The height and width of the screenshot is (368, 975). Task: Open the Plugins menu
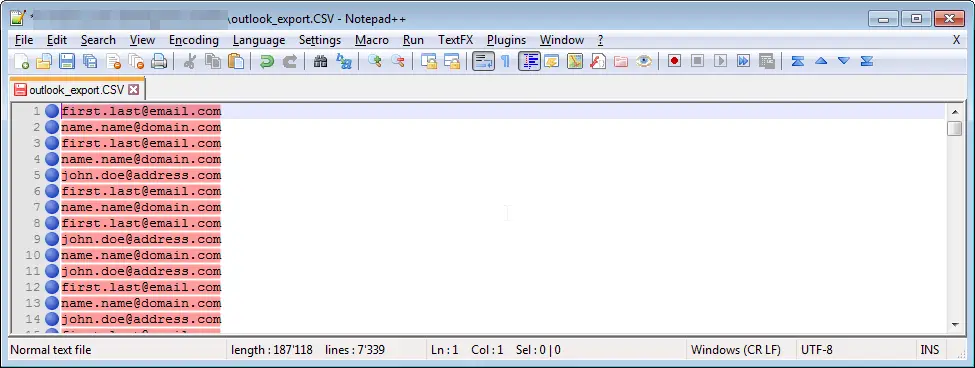point(506,40)
